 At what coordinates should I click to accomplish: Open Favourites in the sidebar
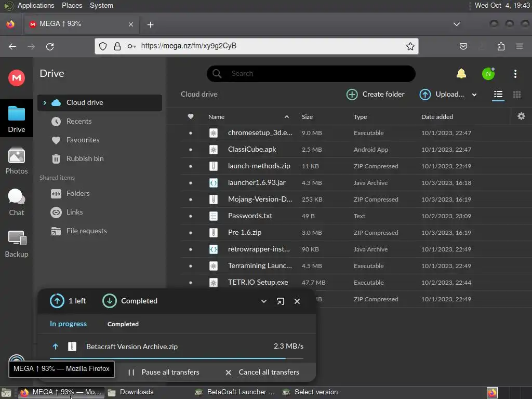(x=83, y=140)
